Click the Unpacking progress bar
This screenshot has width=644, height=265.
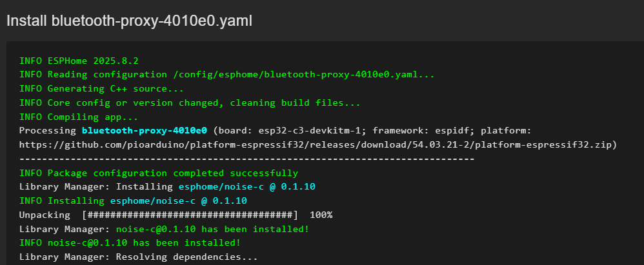click(x=190, y=215)
